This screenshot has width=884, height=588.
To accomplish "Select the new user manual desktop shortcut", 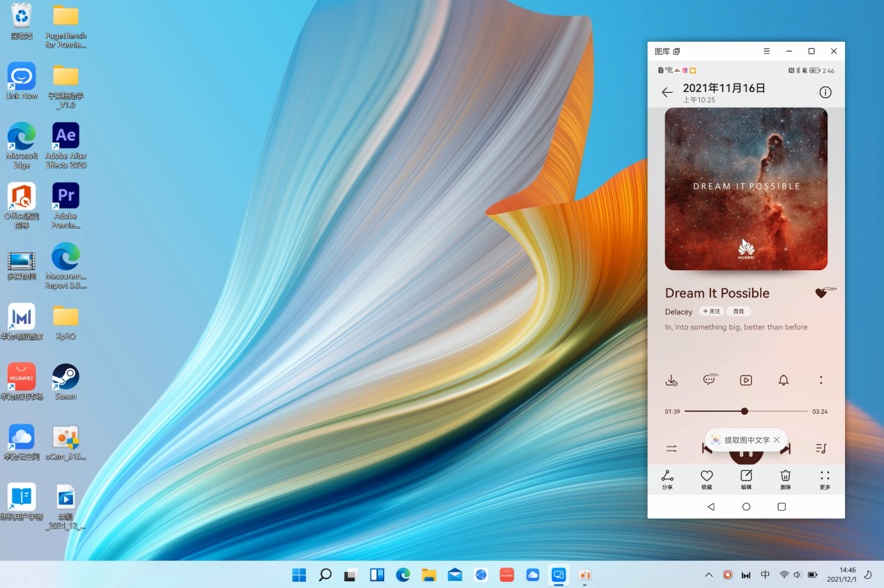I will tap(22, 502).
